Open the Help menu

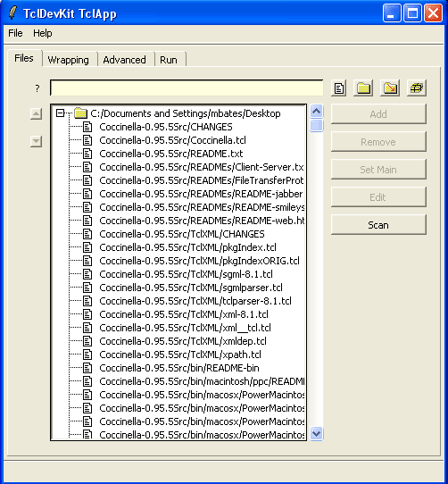43,33
